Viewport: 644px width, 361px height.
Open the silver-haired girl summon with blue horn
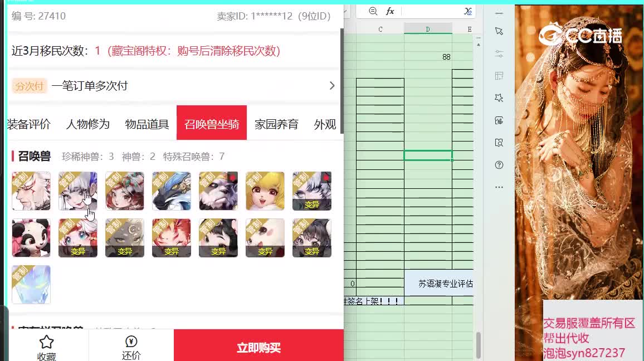coord(78,191)
